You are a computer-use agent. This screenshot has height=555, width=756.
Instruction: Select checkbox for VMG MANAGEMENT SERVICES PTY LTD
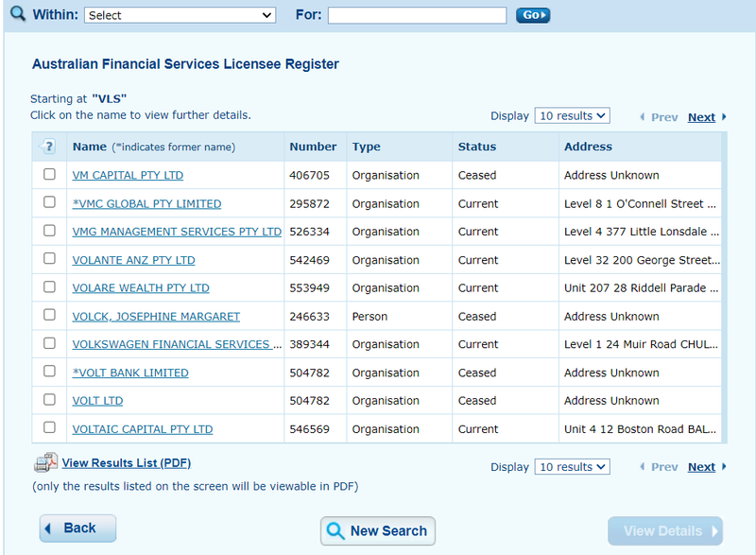49,231
